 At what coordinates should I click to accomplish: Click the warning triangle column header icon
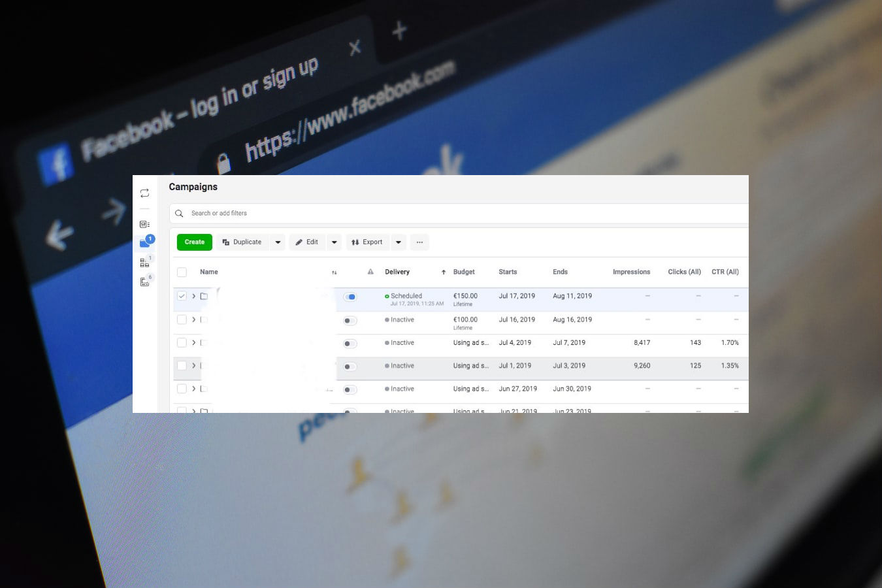(370, 271)
